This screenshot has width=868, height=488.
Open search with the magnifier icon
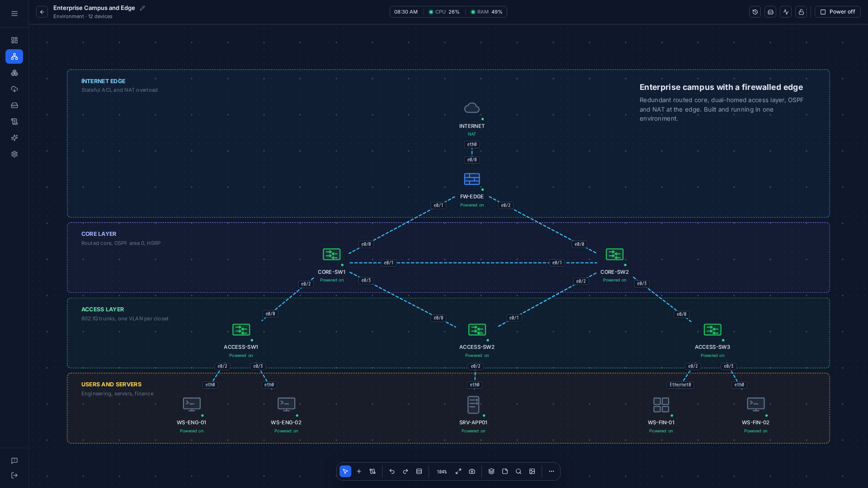tap(519, 471)
